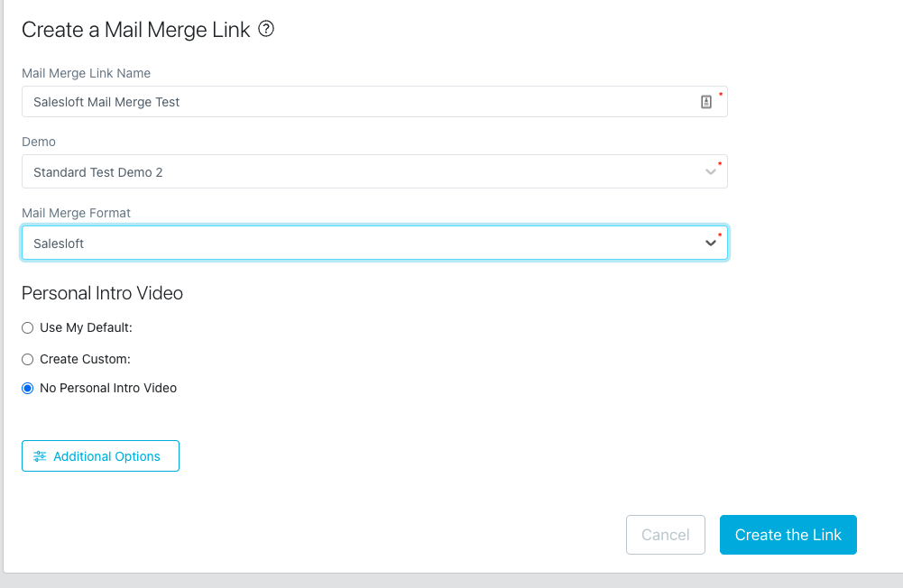Click the Create the Link button

click(788, 535)
